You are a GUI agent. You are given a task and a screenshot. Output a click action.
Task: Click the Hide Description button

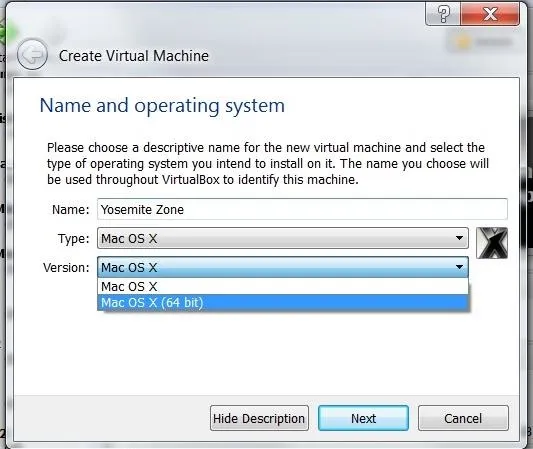(x=259, y=418)
